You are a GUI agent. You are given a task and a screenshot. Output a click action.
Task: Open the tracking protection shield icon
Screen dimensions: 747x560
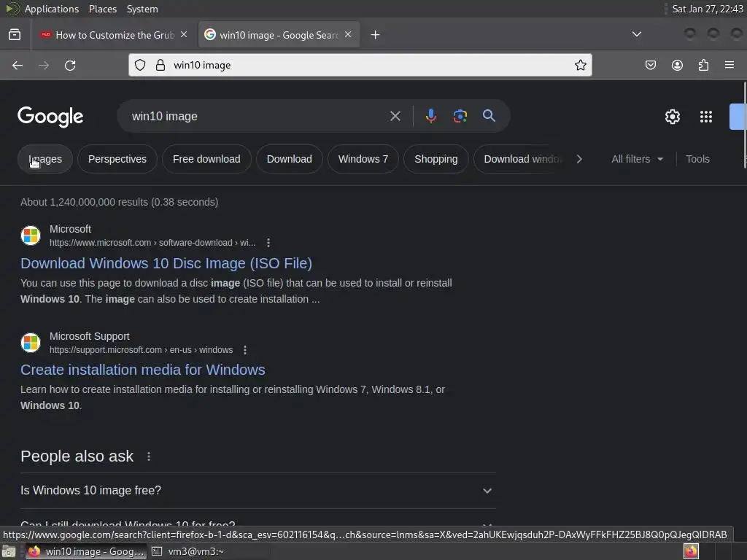pos(140,65)
